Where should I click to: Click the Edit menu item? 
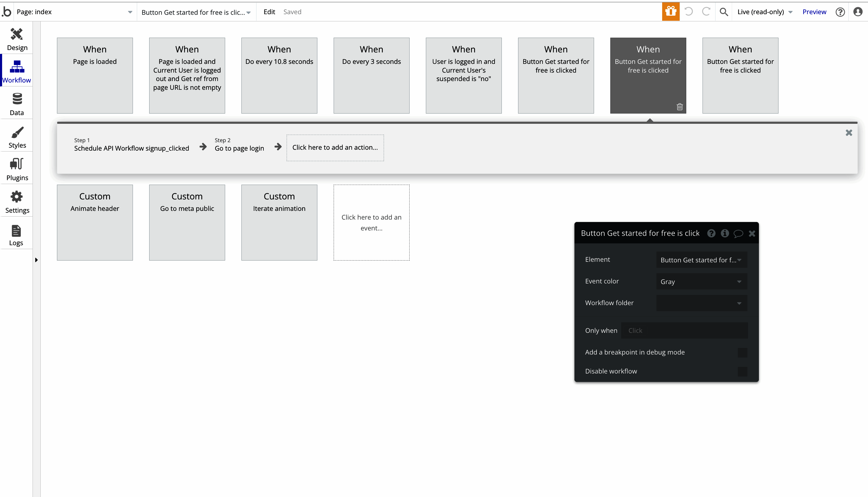pyautogui.click(x=269, y=11)
